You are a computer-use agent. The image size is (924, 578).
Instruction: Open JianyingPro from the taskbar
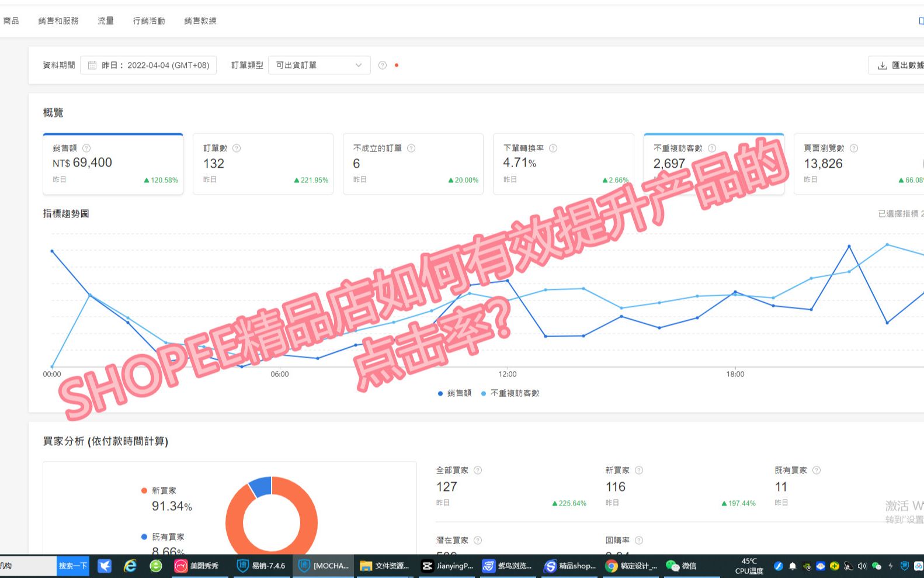[x=447, y=566]
